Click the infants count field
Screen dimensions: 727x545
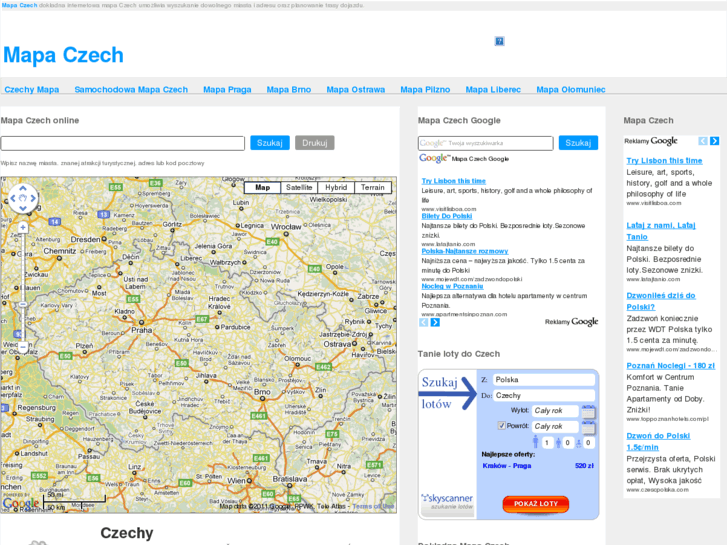point(588,443)
